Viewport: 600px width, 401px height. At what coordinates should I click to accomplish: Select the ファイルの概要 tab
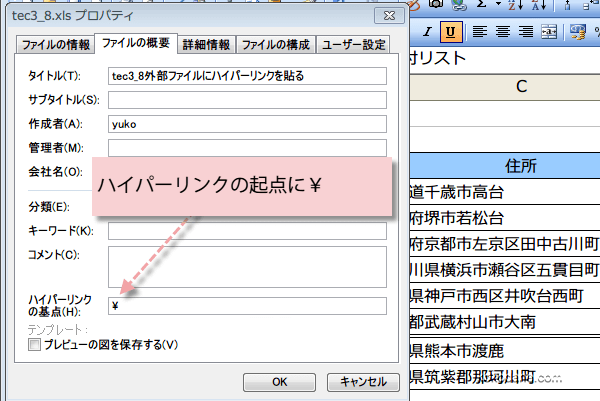136,43
